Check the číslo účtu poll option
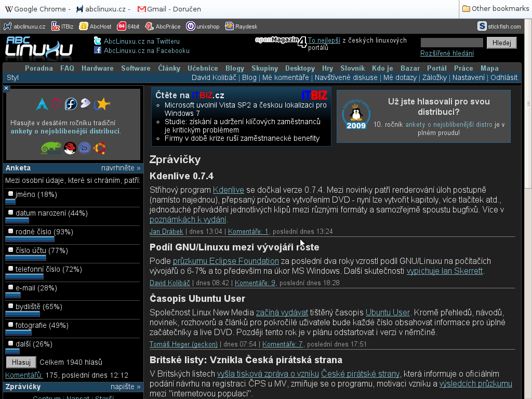532x399 pixels. (x=10, y=250)
